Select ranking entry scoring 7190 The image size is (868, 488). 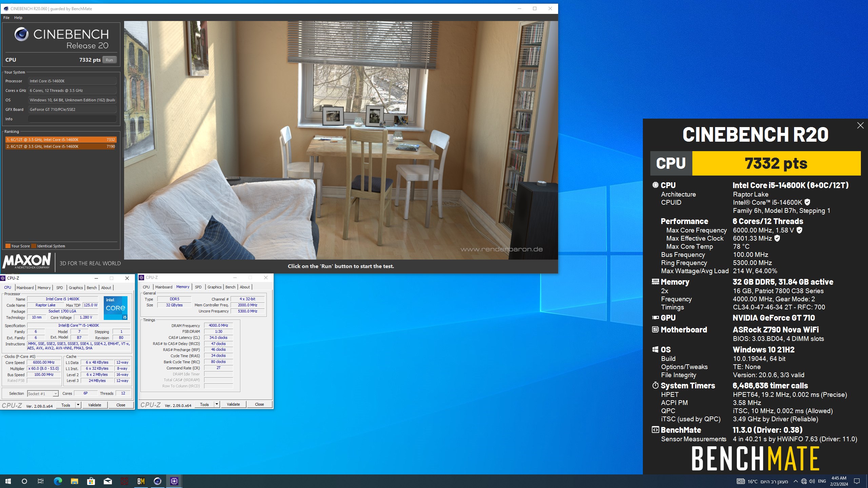(61, 146)
